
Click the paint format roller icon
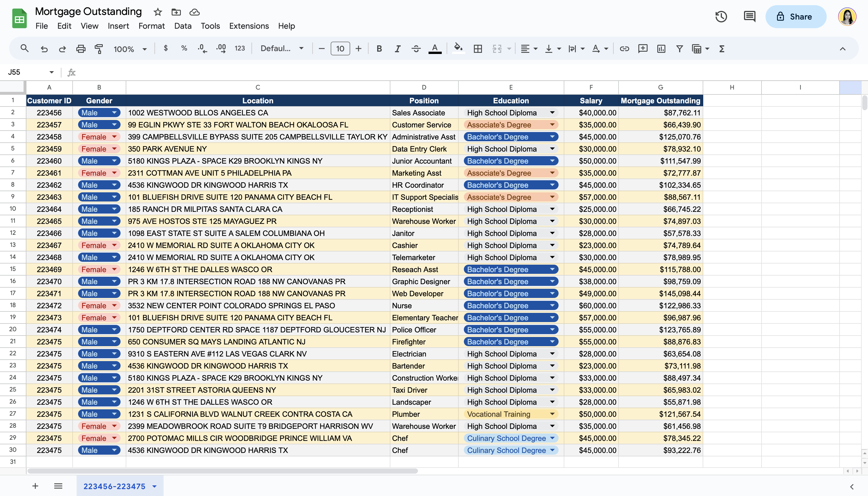click(x=99, y=49)
